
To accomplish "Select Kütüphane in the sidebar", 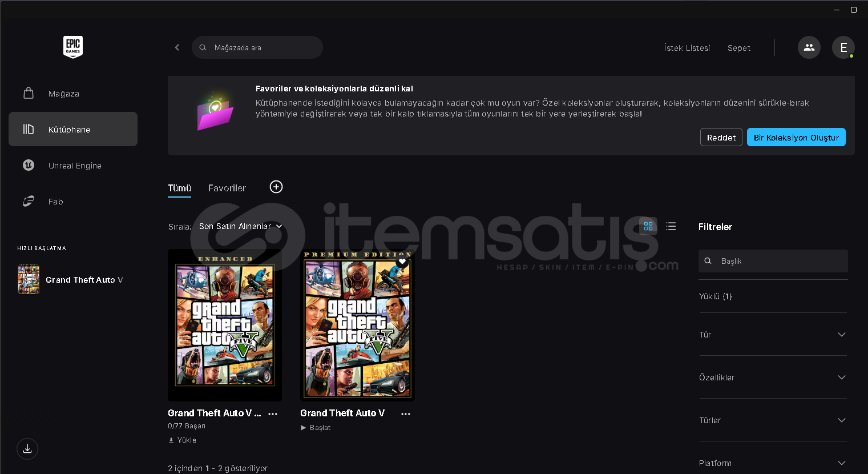I will [x=73, y=129].
